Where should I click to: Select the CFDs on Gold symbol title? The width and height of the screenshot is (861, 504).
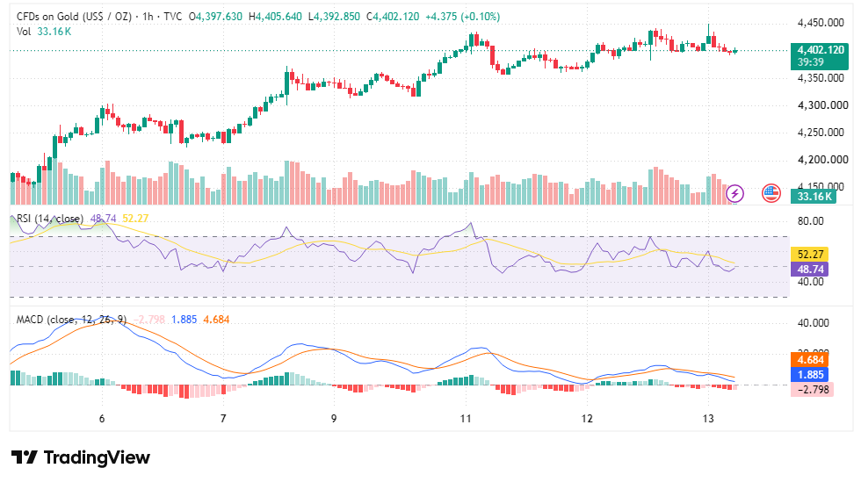pos(74,17)
